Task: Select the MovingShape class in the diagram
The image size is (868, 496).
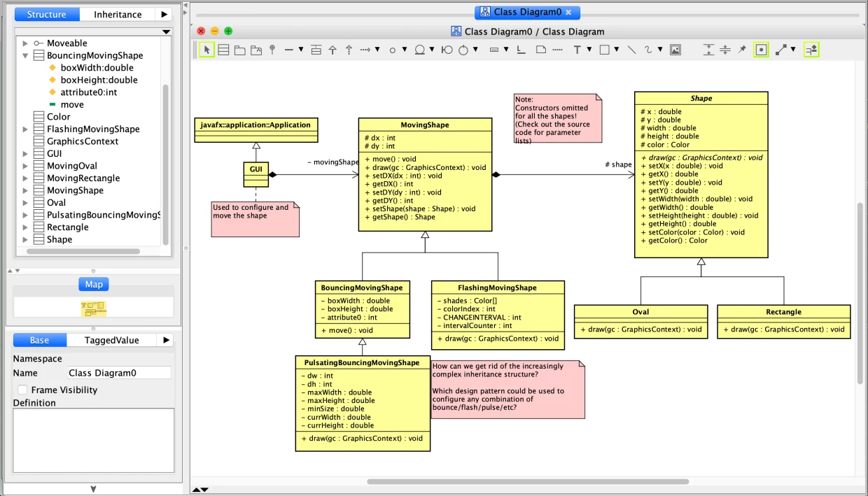Action: 425,174
